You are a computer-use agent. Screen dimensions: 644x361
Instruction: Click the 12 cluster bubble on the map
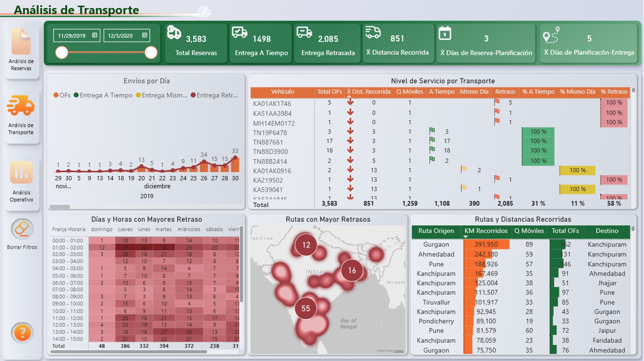click(x=306, y=245)
